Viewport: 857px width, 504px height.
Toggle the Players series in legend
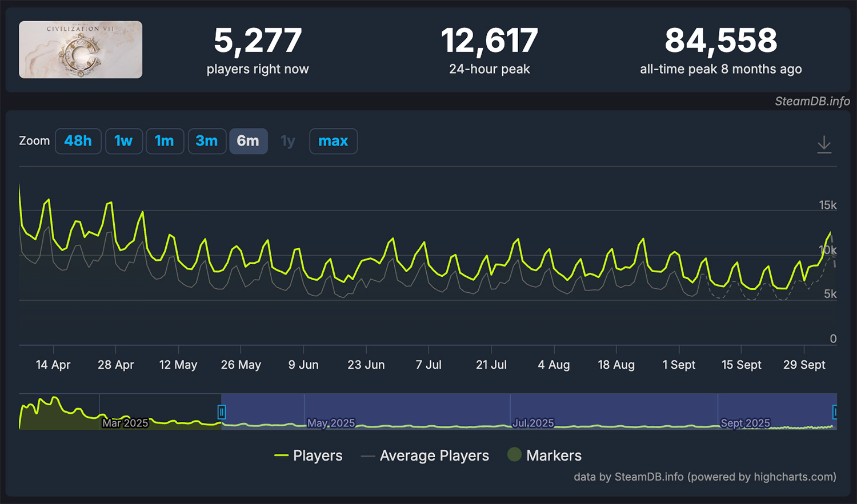coord(309,455)
